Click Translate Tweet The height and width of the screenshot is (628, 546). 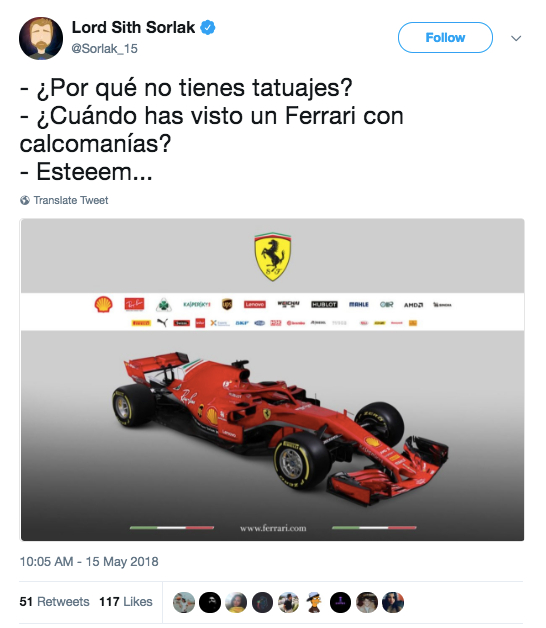point(71,200)
